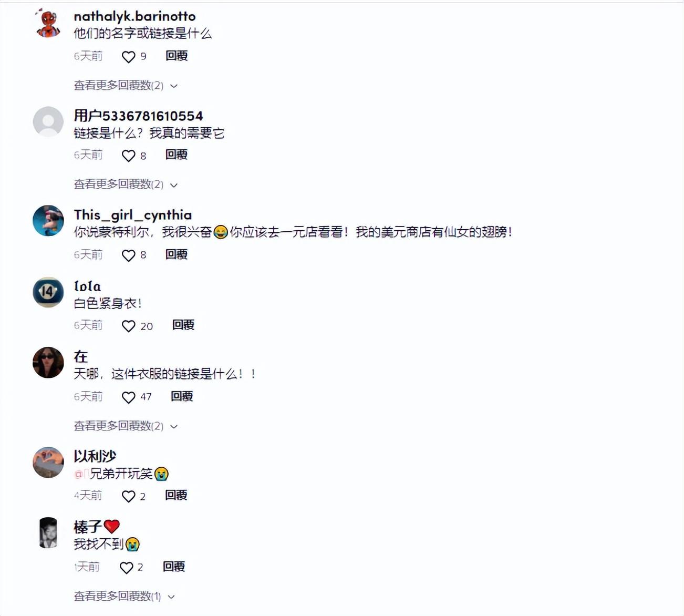Tap the heart on This_girl_cynthia's comment
Screen dimensions: 684x616
[128, 255]
